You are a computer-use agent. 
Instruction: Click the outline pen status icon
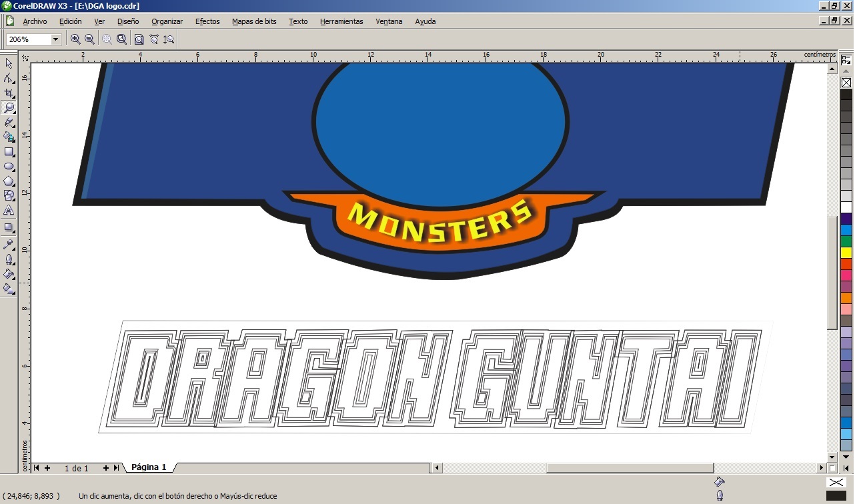point(720,495)
